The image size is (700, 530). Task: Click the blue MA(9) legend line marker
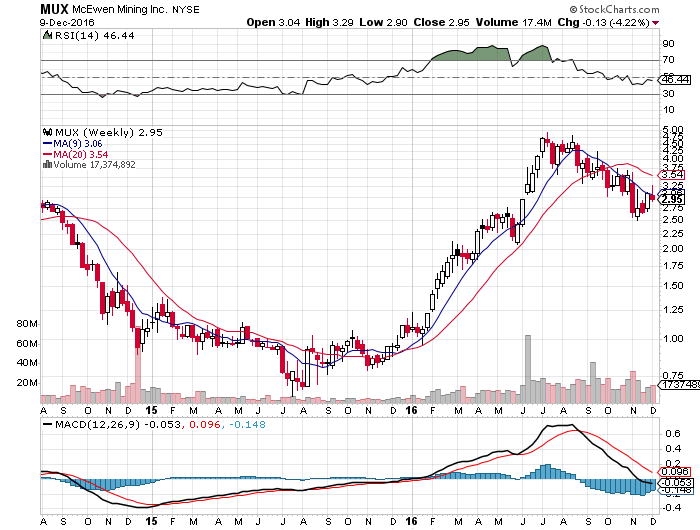[47, 144]
